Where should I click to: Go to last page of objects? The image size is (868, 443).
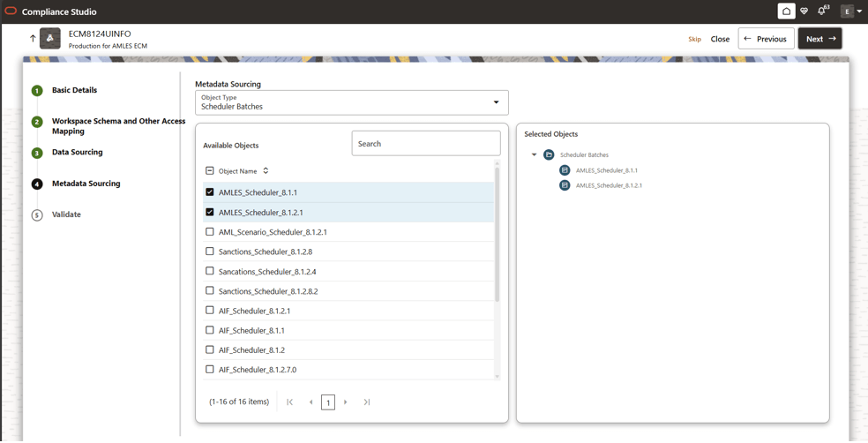tap(366, 402)
